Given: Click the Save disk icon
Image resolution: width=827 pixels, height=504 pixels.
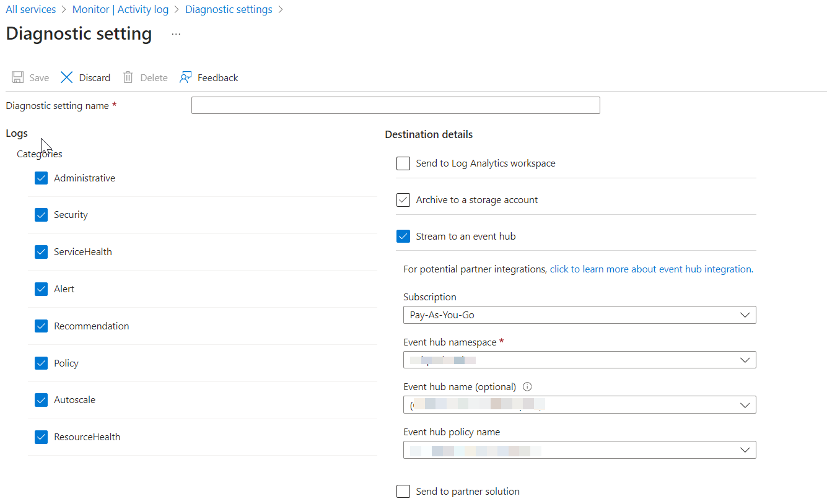Looking at the screenshot, I should coord(17,77).
